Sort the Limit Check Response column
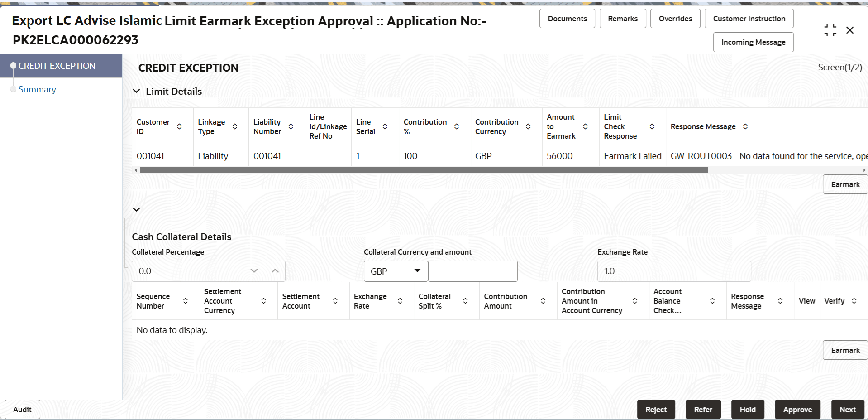Image resolution: width=868 pixels, height=420 pixels. click(652, 126)
